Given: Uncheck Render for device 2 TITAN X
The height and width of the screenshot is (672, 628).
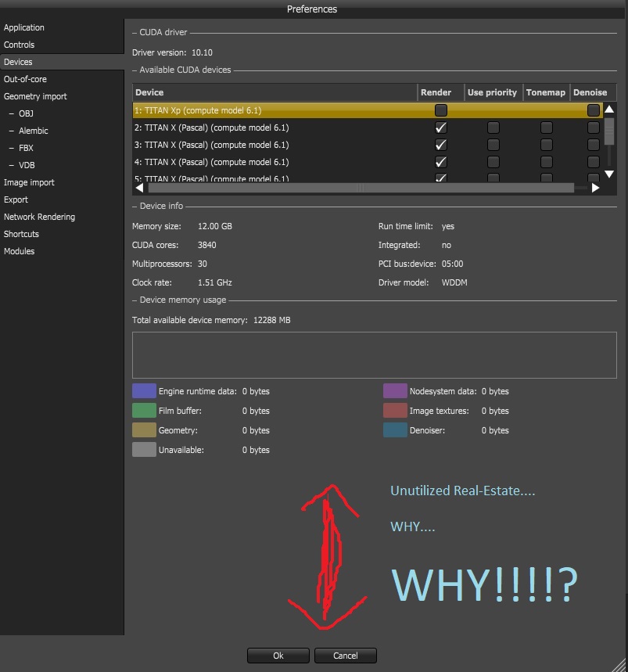Looking at the screenshot, I should pos(441,128).
